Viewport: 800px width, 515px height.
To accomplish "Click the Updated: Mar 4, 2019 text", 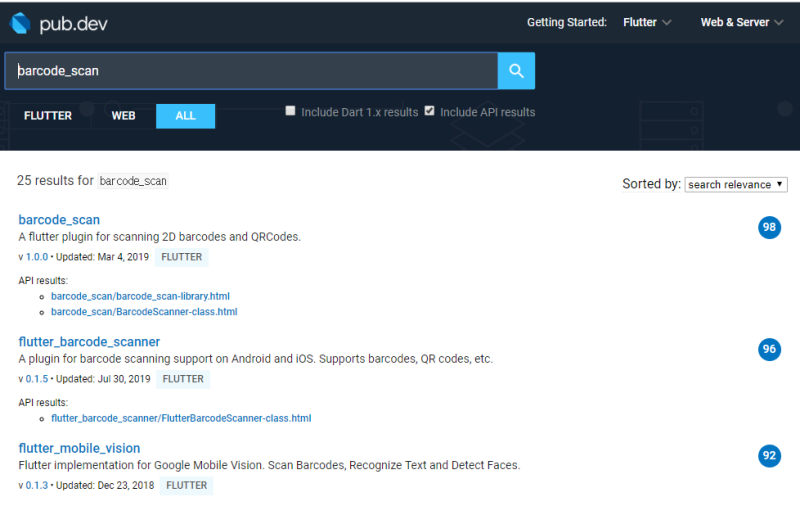I will pyautogui.click(x=102, y=257).
